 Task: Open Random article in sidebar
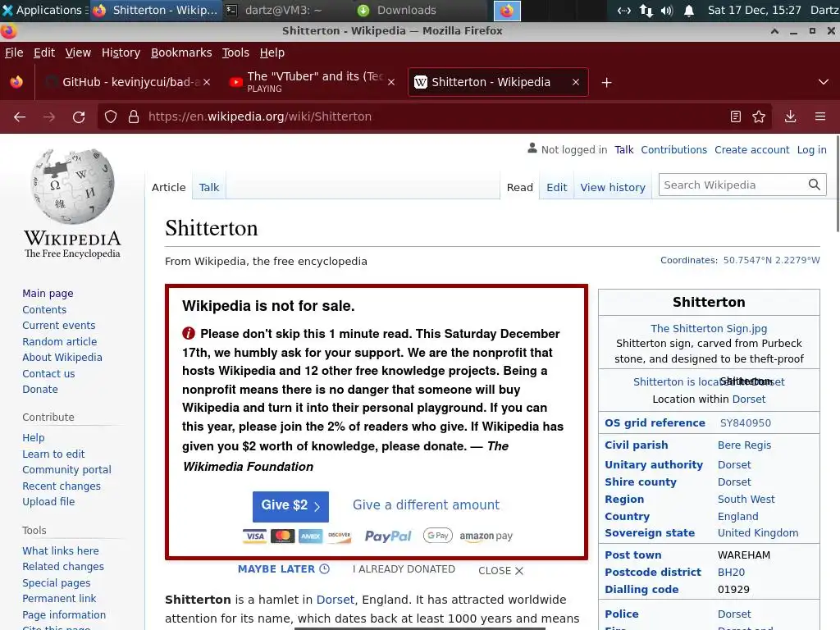(59, 342)
